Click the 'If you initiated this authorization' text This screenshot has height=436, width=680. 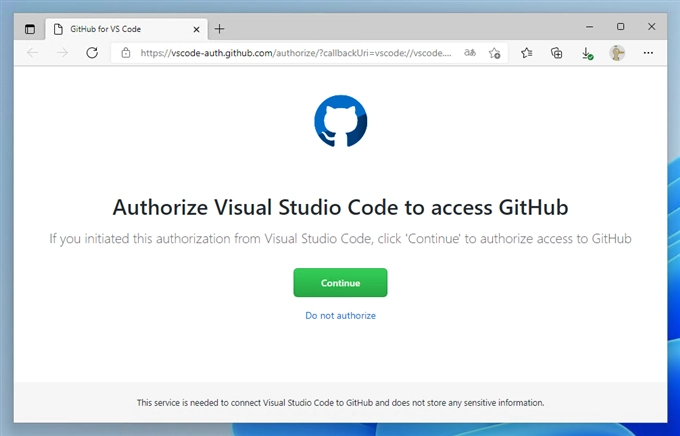coord(340,239)
